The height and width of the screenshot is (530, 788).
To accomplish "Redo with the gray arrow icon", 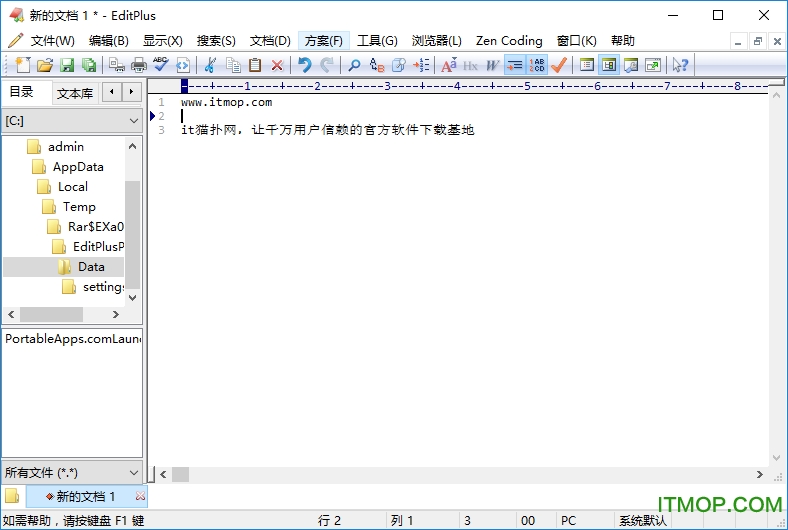I will pyautogui.click(x=327, y=65).
